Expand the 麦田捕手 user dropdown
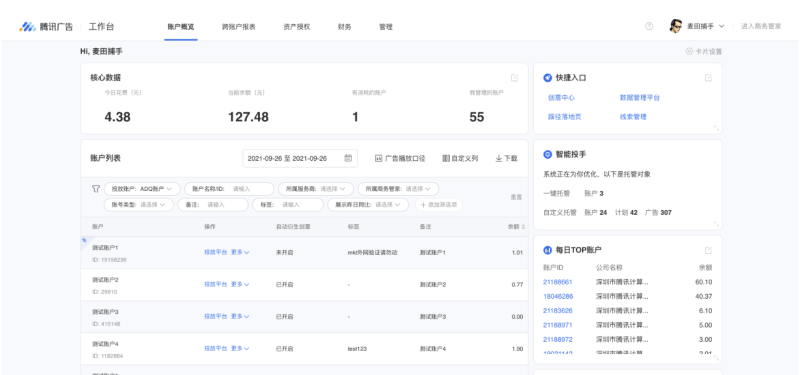This screenshot has height=375, width=800. click(x=721, y=26)
